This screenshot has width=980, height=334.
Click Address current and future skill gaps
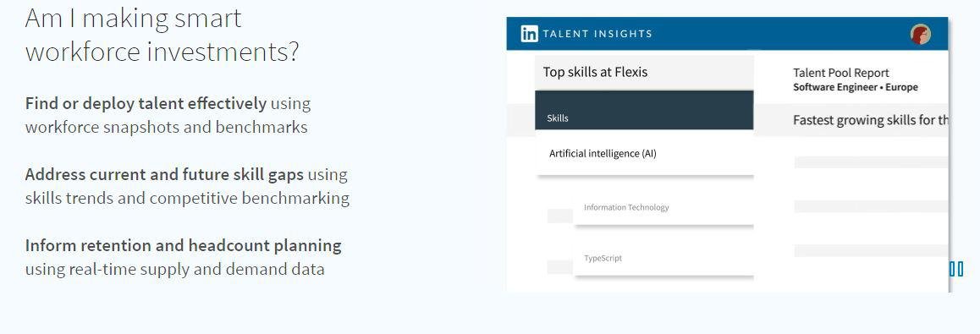click(x=163, y=174)
